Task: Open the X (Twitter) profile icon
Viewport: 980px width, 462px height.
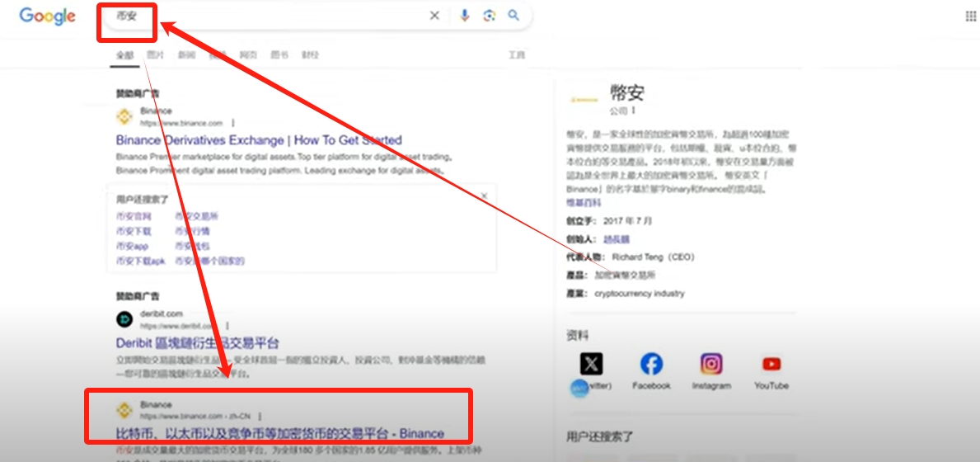Action: click(x=591, y=363)
